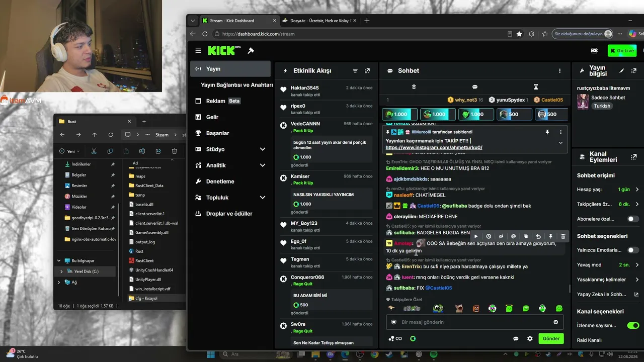Pop out the Etkinlik Akışı panel

tap(367, 71)
